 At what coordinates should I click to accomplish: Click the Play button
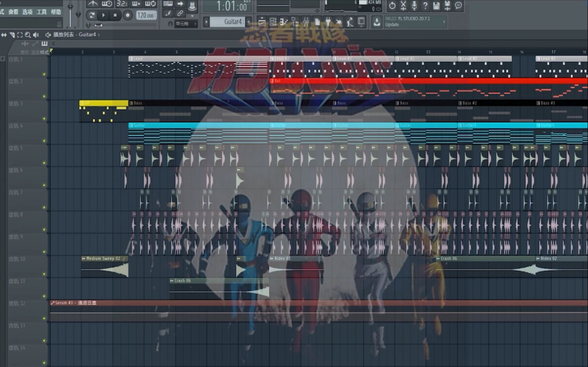pyautogui.click(x=103, y=15)
